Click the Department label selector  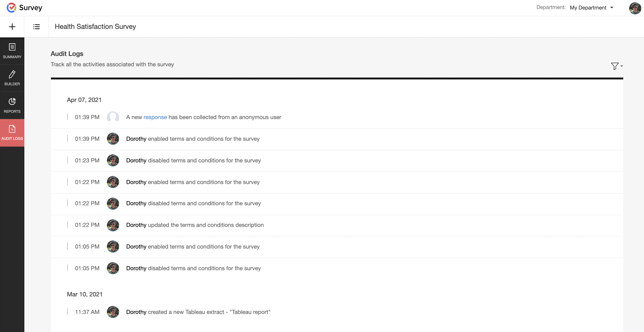pyautogui.click(x=551, y=7)
